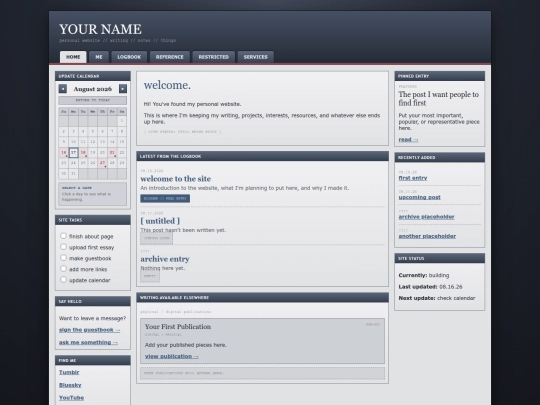Click the read entry button under welcome post

[165, 199]
